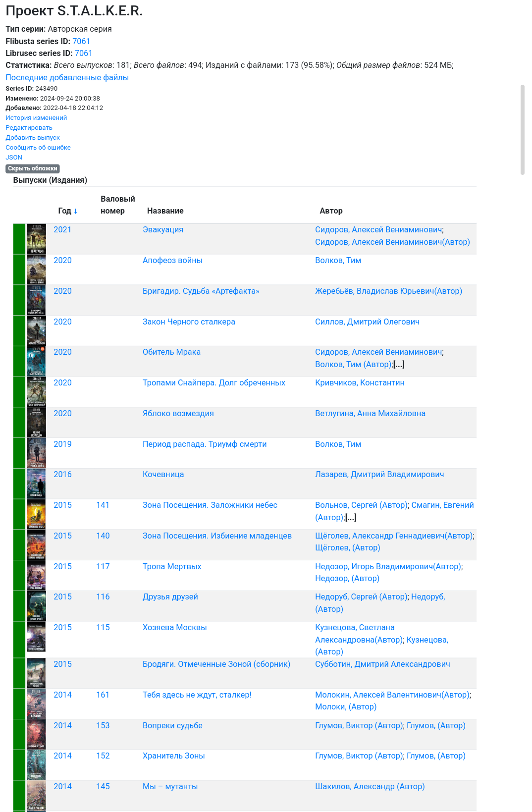Click gross number 140
This screenshot has width=532, height=812.
pyautogui.click(x=103, y=536)
